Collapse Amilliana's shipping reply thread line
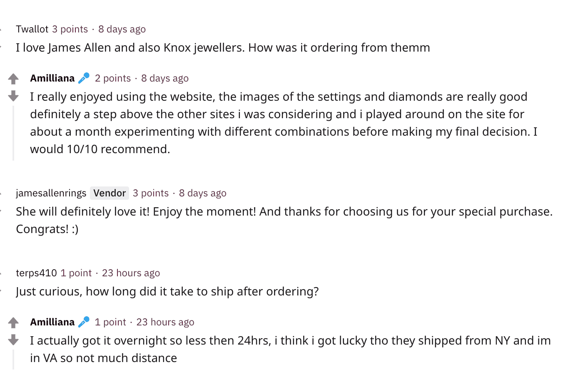This screenshot has height=392, width=578. pos(13,359)
